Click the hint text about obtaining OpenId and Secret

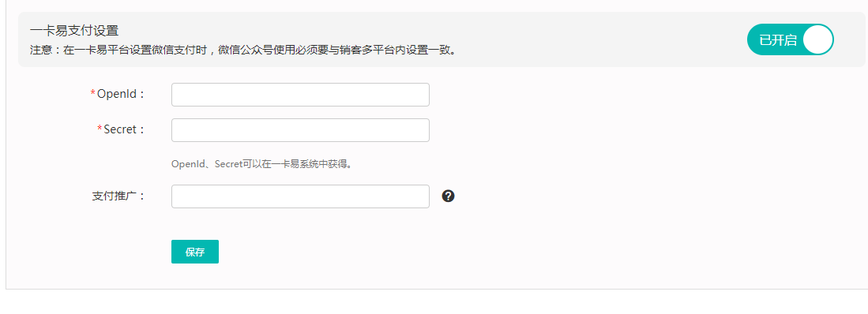[x=262, y=164]
